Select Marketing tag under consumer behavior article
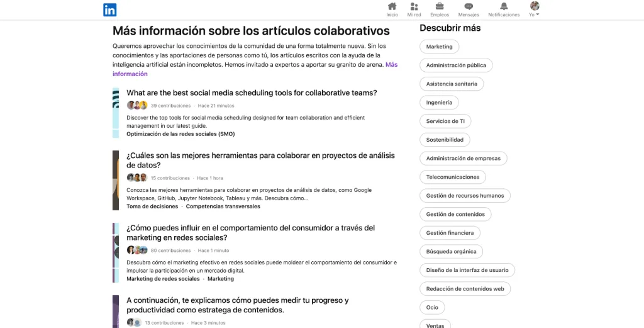This screenshot has height=328, width=644. click(221, 279)
